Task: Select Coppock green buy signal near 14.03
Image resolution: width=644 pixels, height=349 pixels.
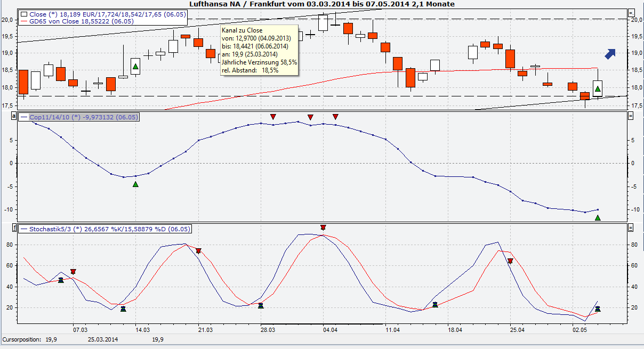Action: [135, 184]
